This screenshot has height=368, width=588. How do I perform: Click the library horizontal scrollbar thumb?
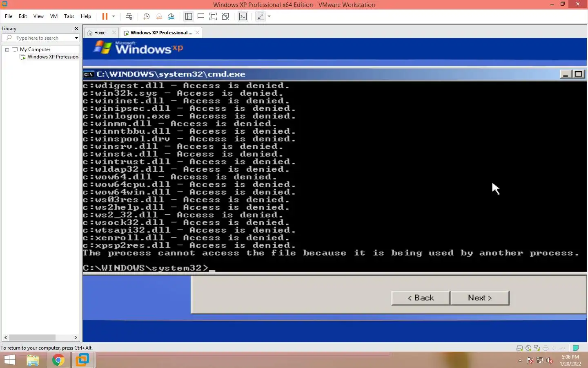tap(32, 338)
